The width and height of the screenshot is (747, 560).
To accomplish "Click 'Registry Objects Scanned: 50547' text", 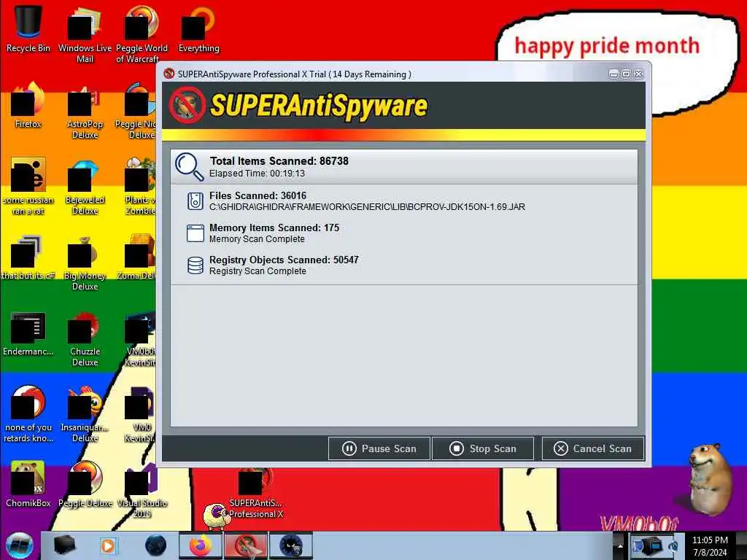I will (x=284, y=260).
